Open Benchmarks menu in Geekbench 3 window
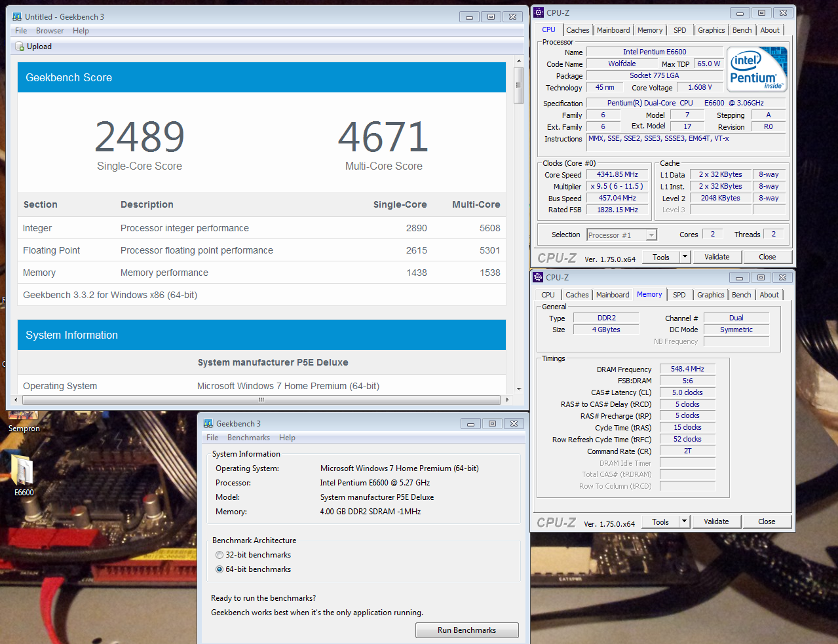Screen dimensions: 838x644 pyautogui.click(x=248, y=438)
